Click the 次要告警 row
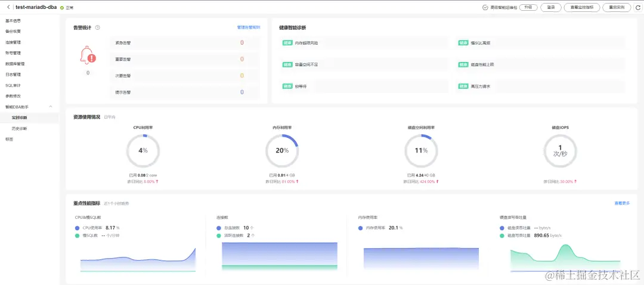The height and width of the screenshot is (285, 644). (x=185, y=76)
